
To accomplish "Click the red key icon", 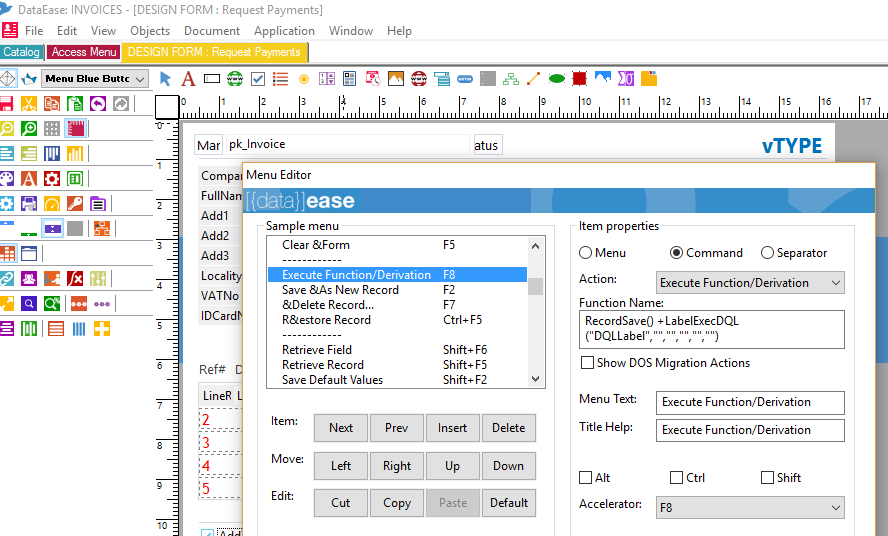I will coord(75,203).
